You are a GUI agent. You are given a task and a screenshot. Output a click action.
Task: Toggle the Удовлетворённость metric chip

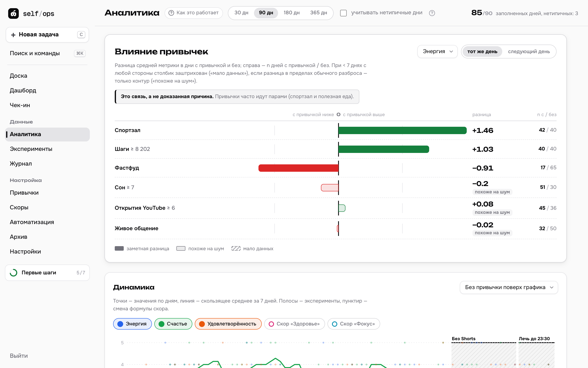pyautogui.click(x=228, y=324)
